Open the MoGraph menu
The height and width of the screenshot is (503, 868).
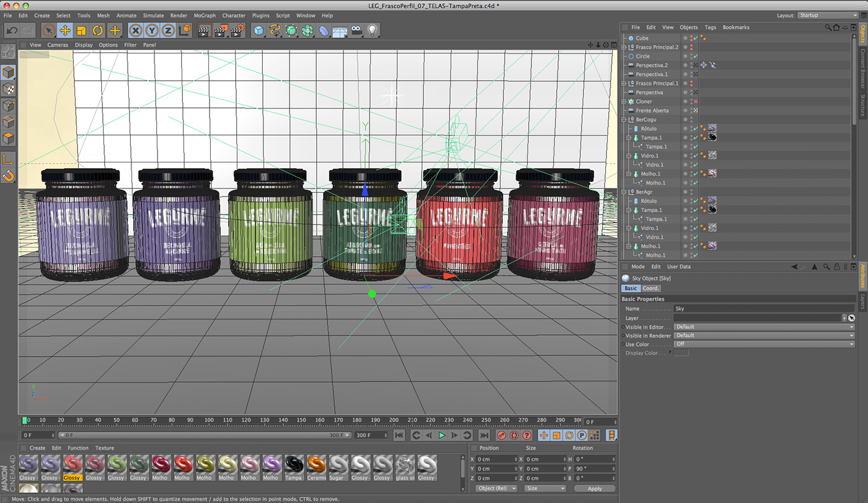pos(204,16)
